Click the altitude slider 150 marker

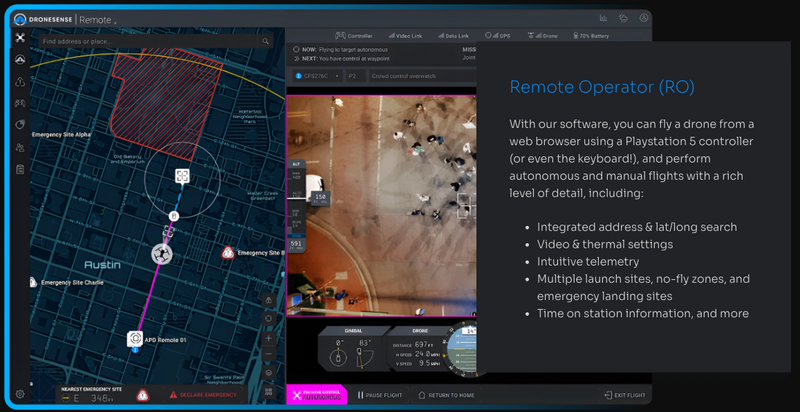click(320, 197)
